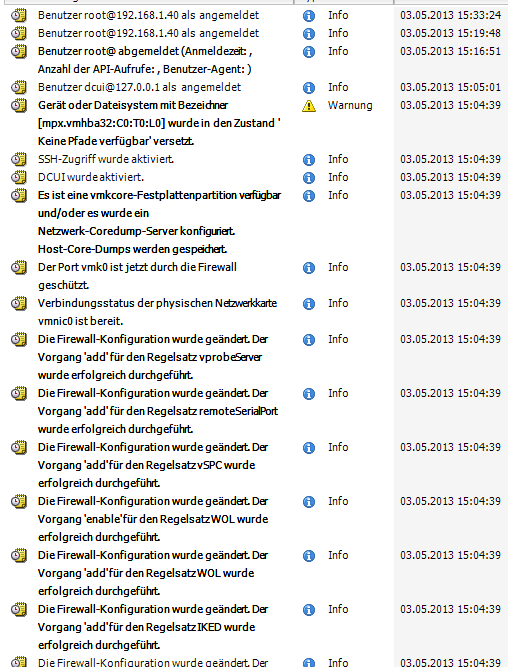
Task: Click the 'Info' label in the SSH-Zugriff row
Action: pos(338,159)
